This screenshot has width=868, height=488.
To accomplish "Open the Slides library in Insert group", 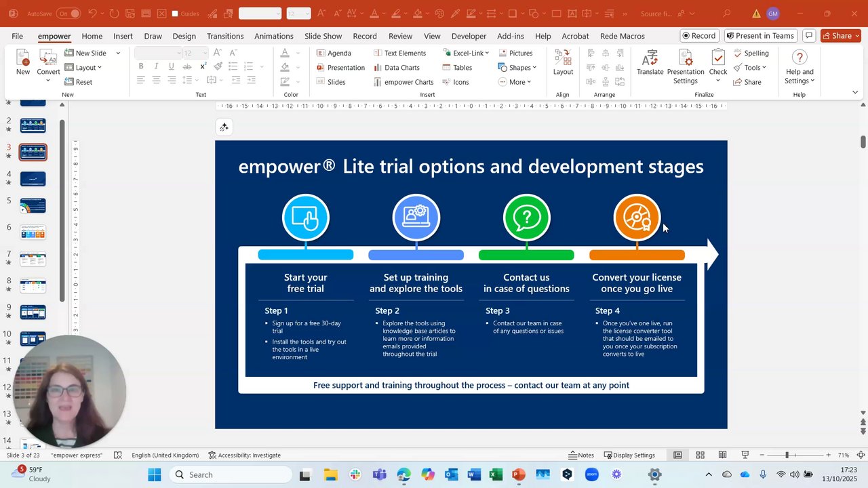I will 331,82.
